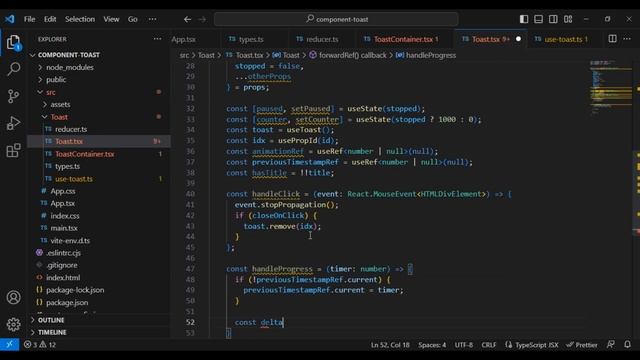Image resolution: width=640 pixels, height=360 pixels.
Task: Open the Source Control view
Action: click(13, 96)
